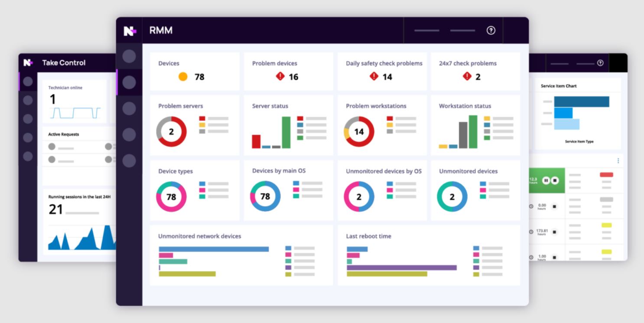Open the topmost RMM sidebar circle

(x=129, y=56)
